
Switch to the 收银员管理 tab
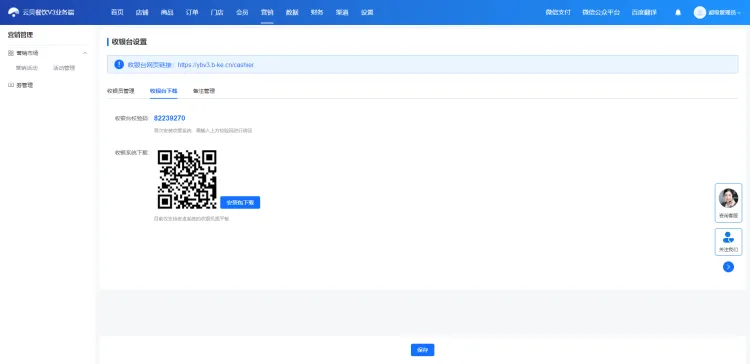(x=121, y=90)
